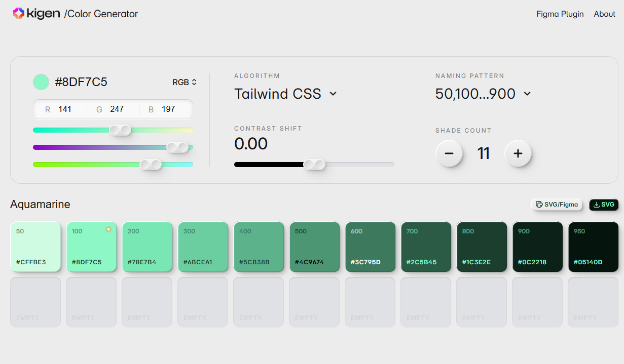This screenshot has height=364, width=624.
Task: Toggle the RGB color mode selector
Action: [x=185, y=82]
